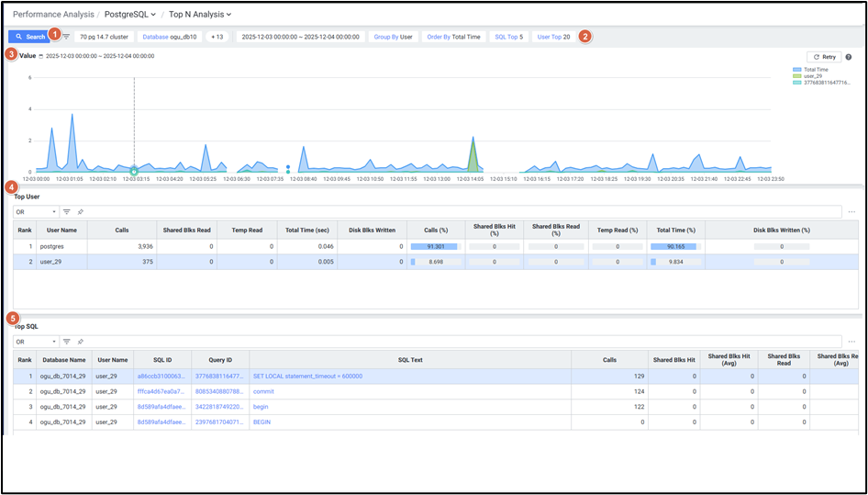
Task: Click the calendar icon next to Value
Action: coord(41,56)
